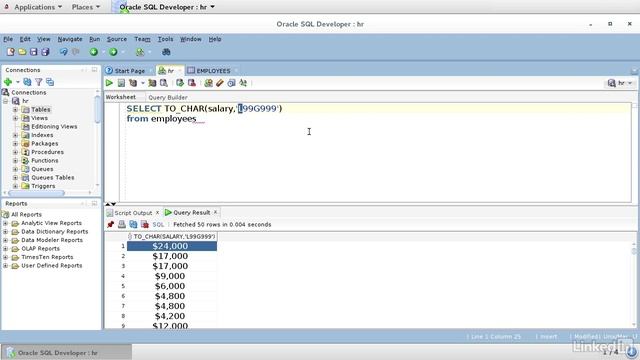Click the green Forward navigation arrow
The height and width of the screenshot is (360, 640).
[113, 52]
